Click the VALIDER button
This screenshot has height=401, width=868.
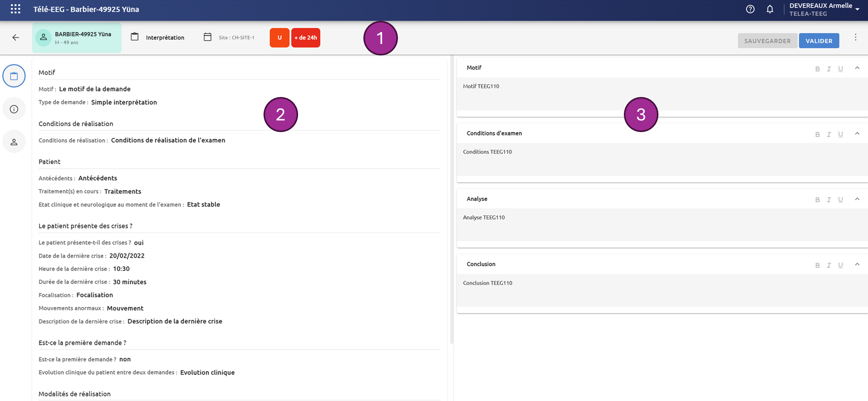point(819,41)
